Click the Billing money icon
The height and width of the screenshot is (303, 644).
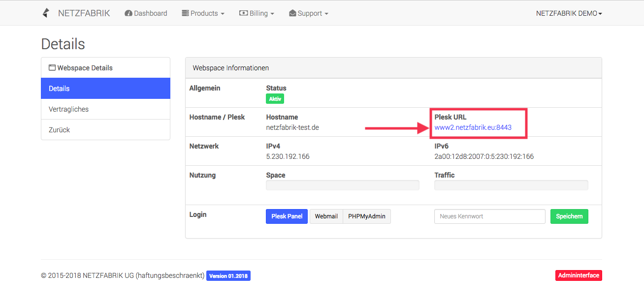click(243, 13)
